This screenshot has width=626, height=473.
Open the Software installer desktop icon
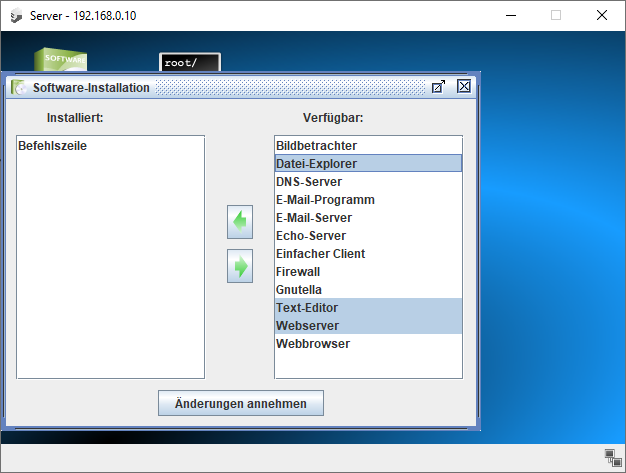pyautogui.click(x=60, y=59)
